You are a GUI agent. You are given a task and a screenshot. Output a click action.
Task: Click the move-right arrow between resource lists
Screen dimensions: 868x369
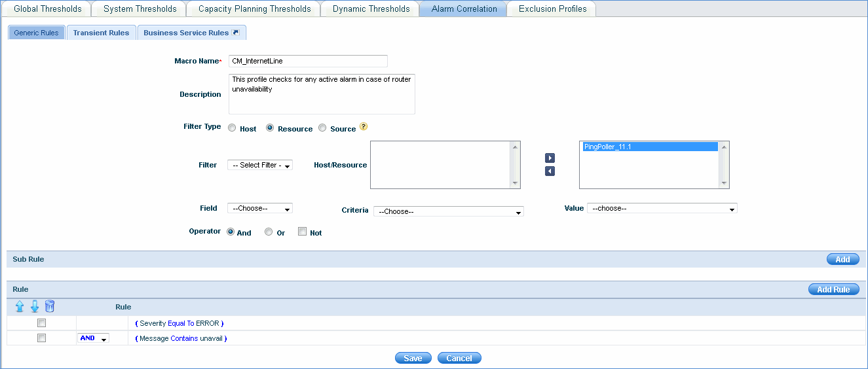(550, 158)
